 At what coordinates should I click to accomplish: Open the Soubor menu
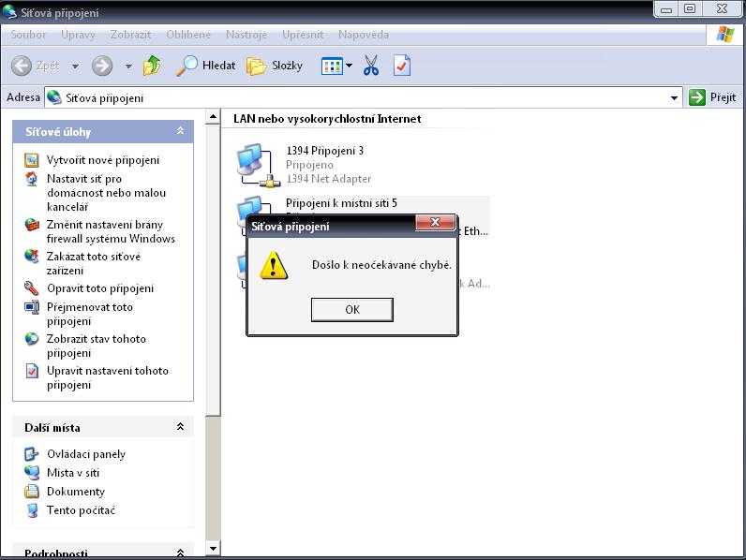point(28,35)
